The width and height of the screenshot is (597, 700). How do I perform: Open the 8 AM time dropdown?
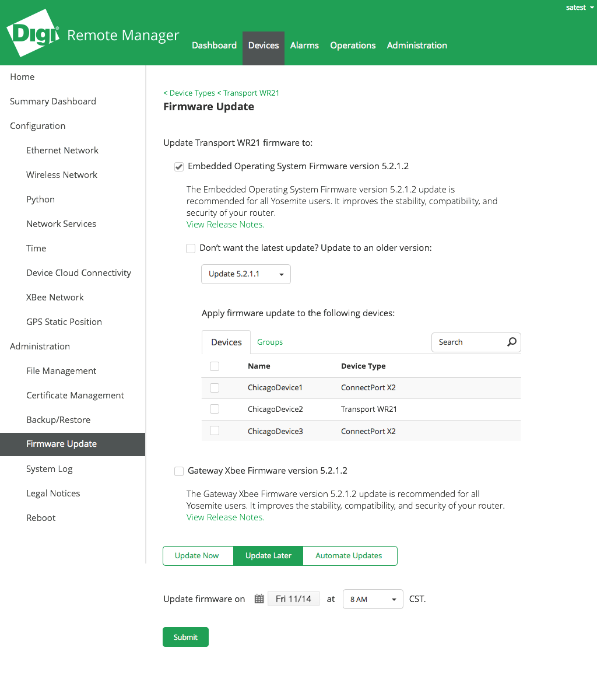point(373,599)
